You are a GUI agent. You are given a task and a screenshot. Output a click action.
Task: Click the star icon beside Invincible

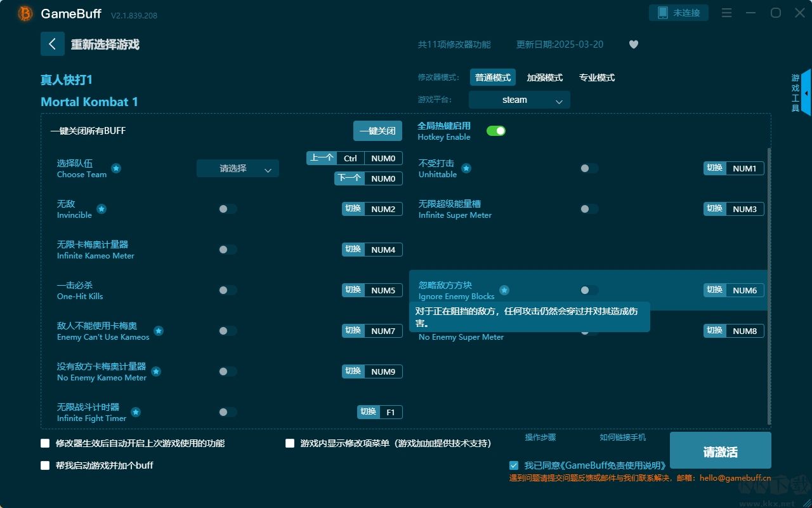(101, 208)
